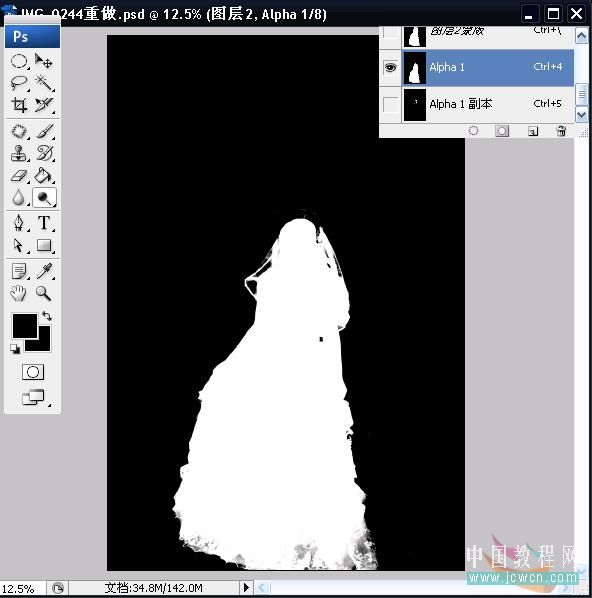Select the Horizontal Type tool
592x598 pixels.
point(44,223)
